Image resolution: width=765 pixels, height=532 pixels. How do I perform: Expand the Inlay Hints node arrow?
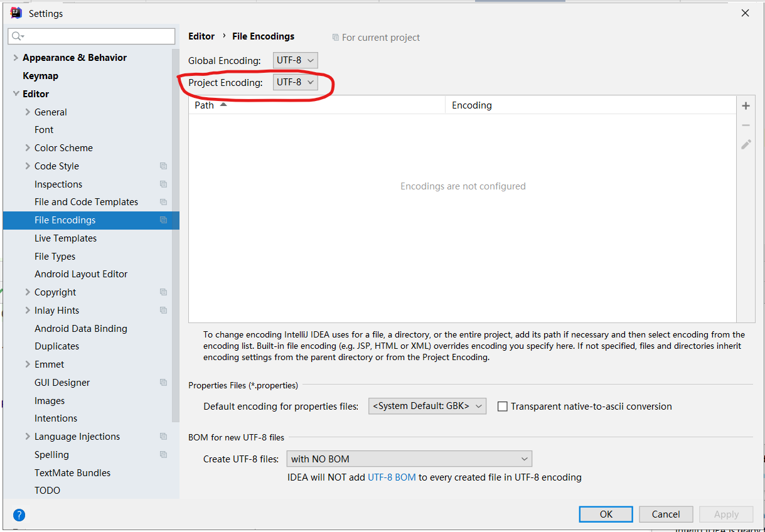[x=28, y=311]
